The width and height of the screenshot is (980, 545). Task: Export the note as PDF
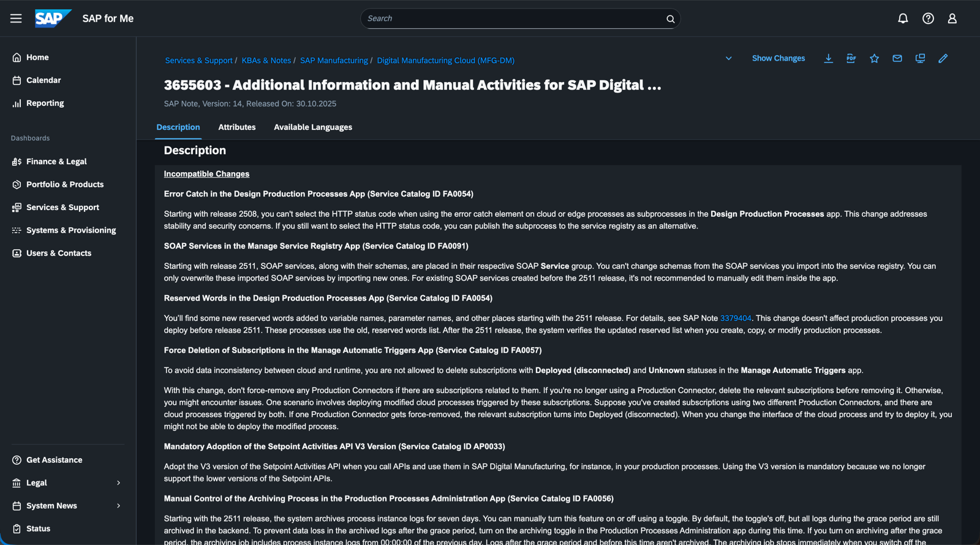coord(851,58)
